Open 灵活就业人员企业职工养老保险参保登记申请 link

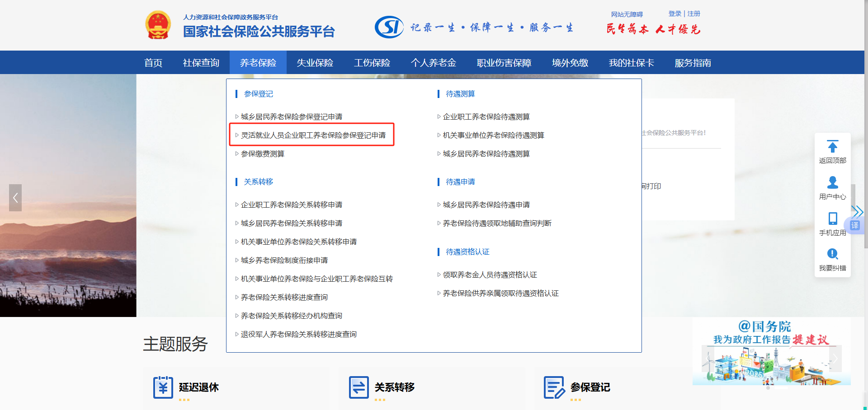[313, 135]
